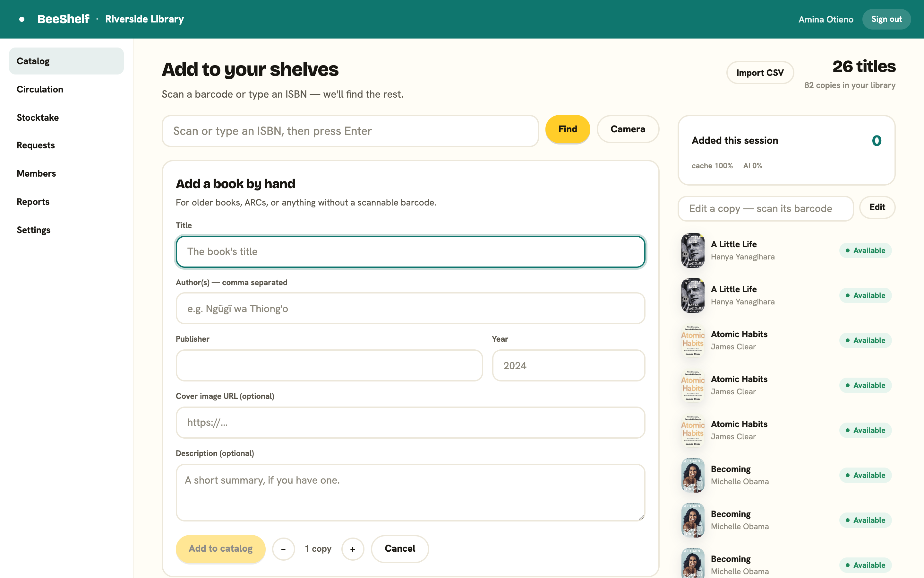Open first A Little Life cover thumbnail

(693, 250)
